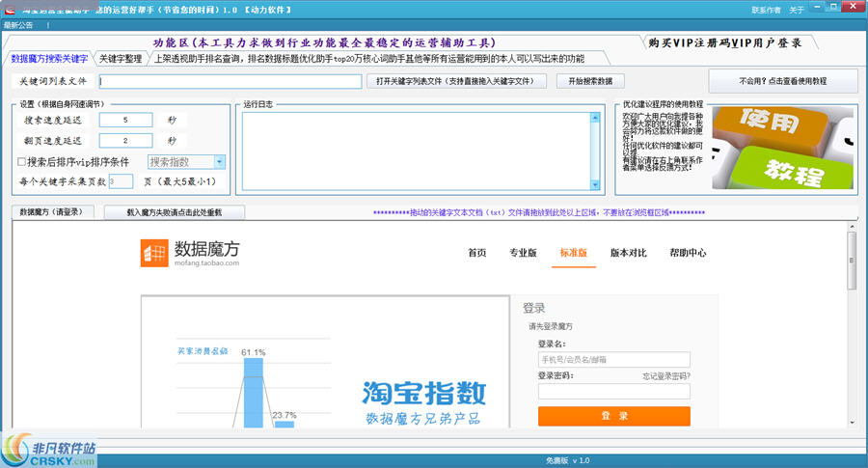
Task: Go to 专业版 in mofang navigation
Action: (523, 253)
